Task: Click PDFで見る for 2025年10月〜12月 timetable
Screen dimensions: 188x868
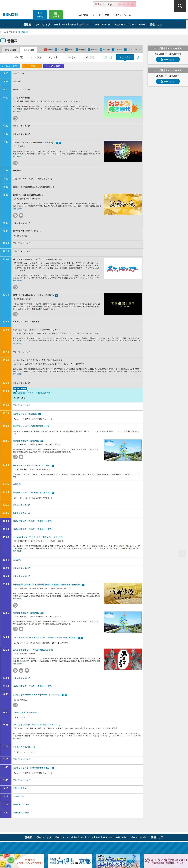Action: (167, 60)
